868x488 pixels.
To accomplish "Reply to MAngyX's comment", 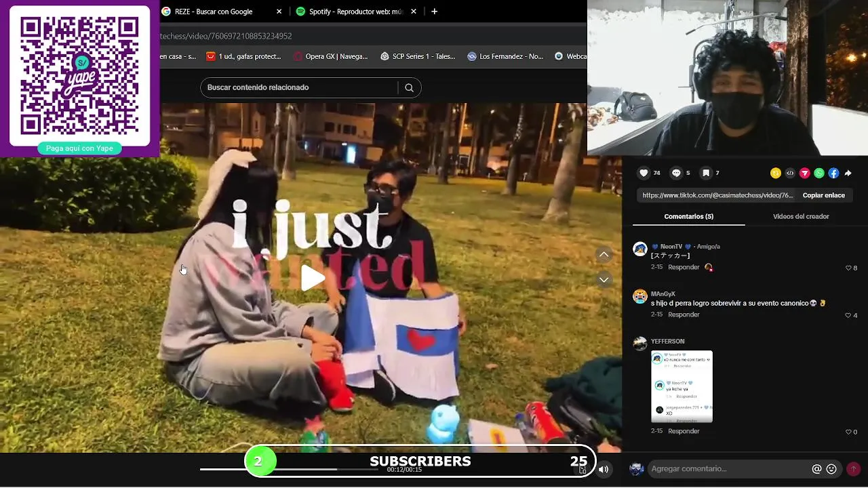I will click(x=684, y=315).
